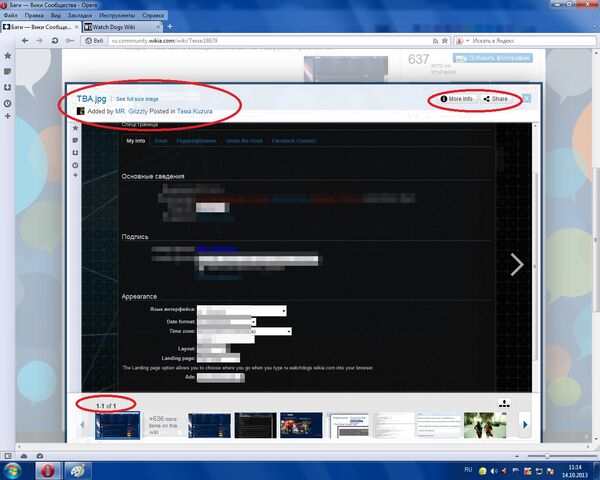Screen dimensions: 600x480
Task: Click the Opera button on the taskbar
Action: tap(48, 470)
